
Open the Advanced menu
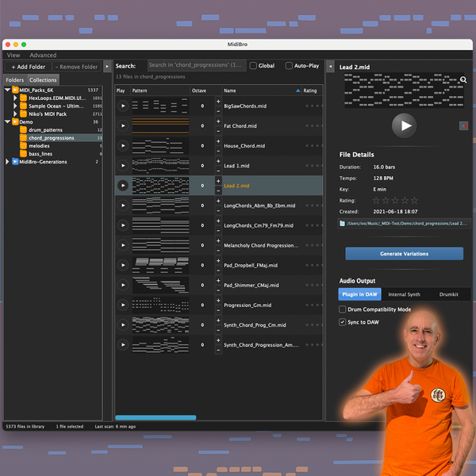point(43,56)
